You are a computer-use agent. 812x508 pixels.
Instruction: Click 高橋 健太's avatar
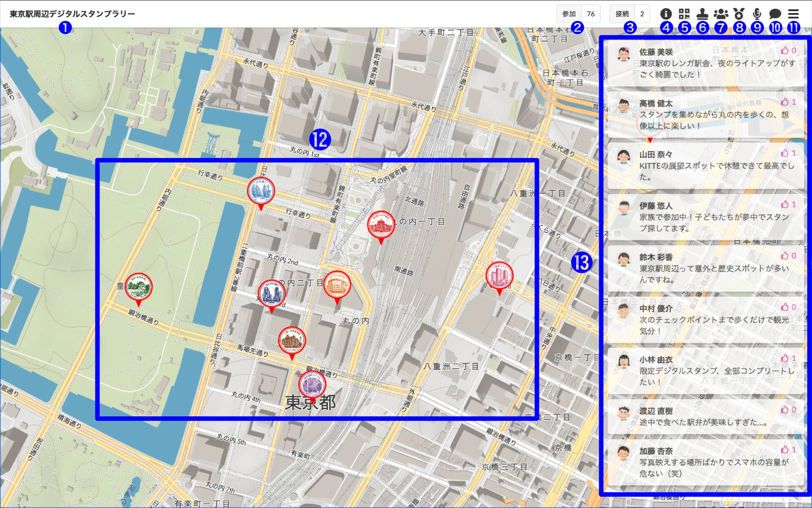[x=624, y=106]
